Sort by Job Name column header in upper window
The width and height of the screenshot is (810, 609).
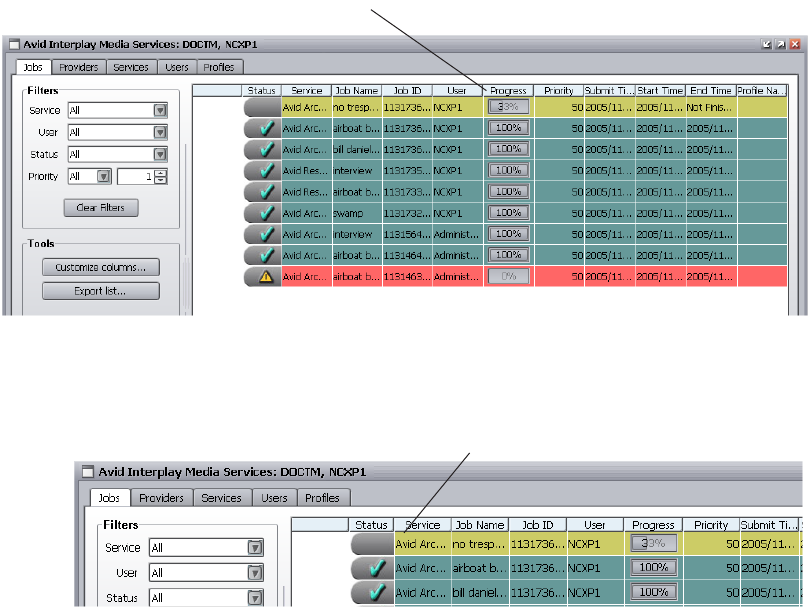point(357,90)
